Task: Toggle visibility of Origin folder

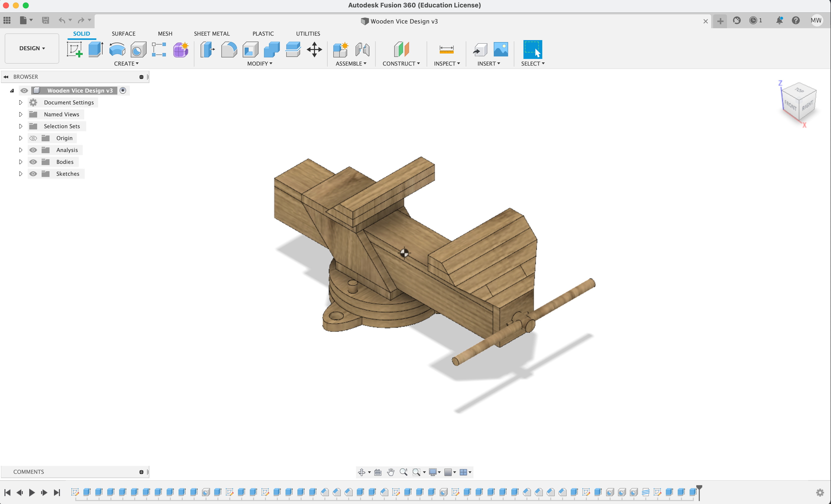Action: coord(33,138)
